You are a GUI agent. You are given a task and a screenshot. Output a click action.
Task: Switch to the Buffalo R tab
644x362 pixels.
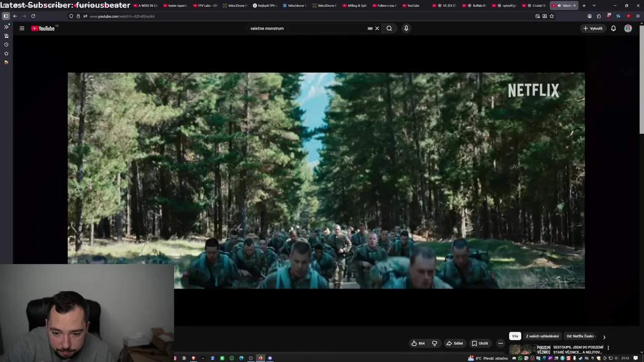click(x=474, y=6)
